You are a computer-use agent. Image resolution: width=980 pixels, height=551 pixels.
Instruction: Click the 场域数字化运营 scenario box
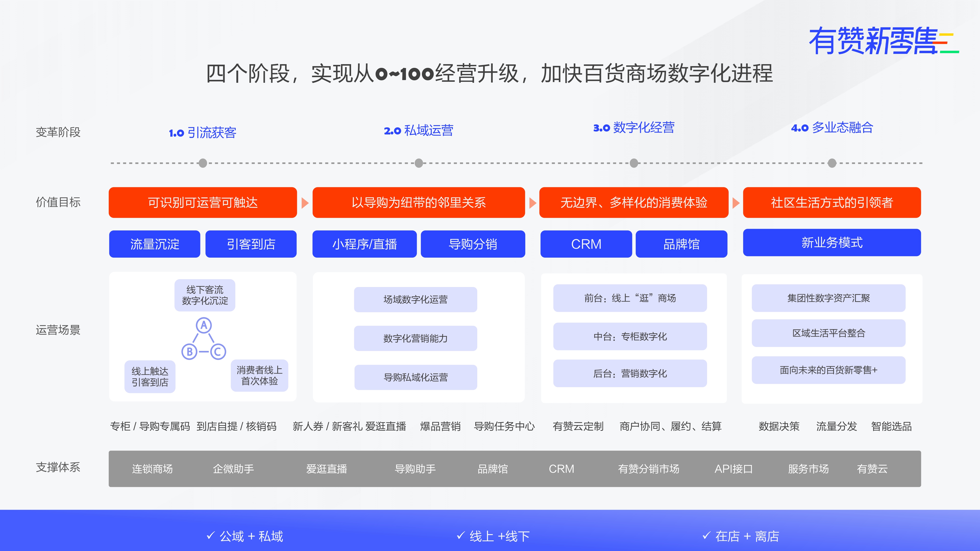[x=416, y=300]
